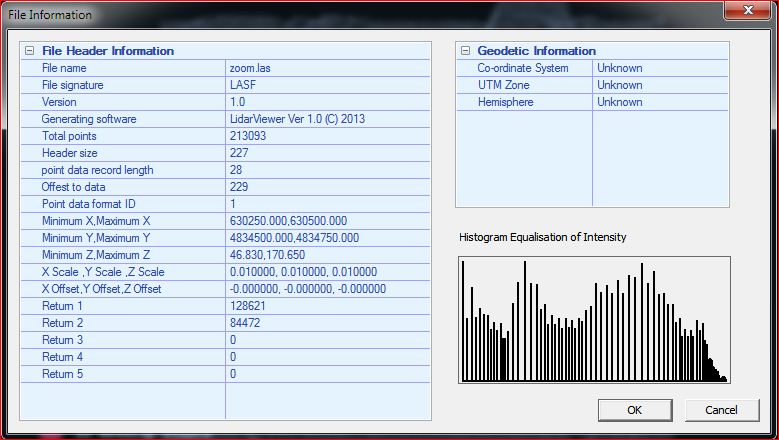Select the Unknown value for Co-ordinate System
Viewport: 779px width, 440px height.
[x=620, y=68]
